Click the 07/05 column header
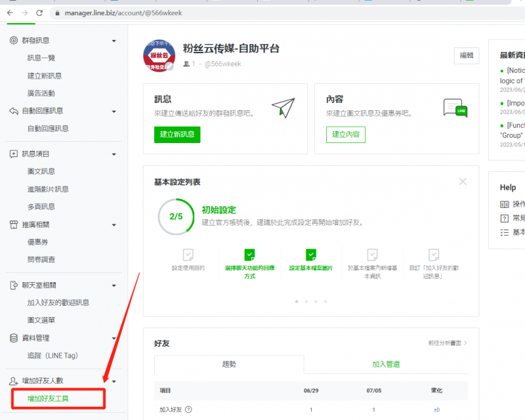 tap(373, 390)
